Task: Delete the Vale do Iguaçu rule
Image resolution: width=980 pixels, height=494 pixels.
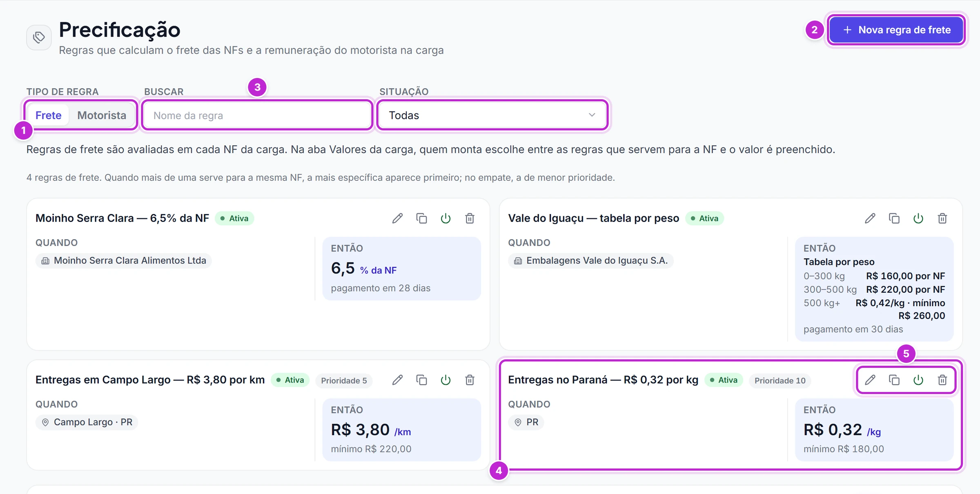Action: point(942,218)
